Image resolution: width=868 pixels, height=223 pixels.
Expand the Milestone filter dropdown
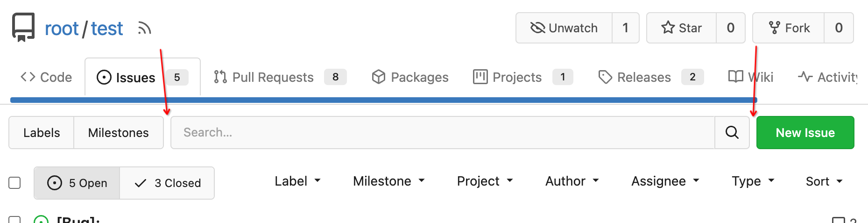coord(389,181)
